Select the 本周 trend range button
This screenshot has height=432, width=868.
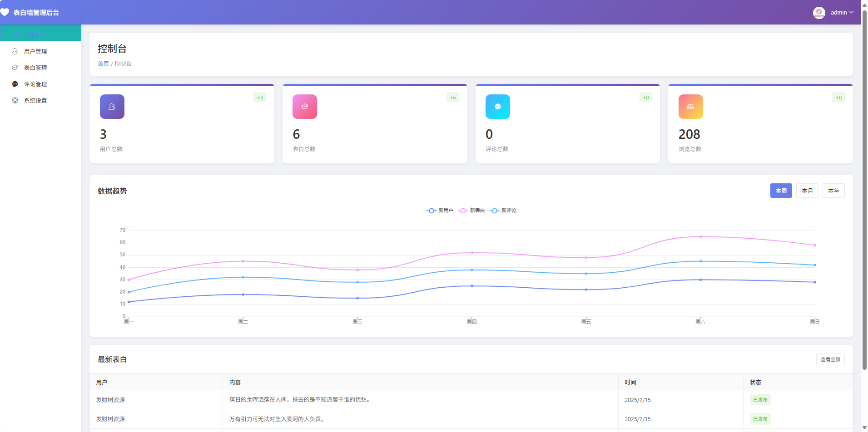point(781,191)
